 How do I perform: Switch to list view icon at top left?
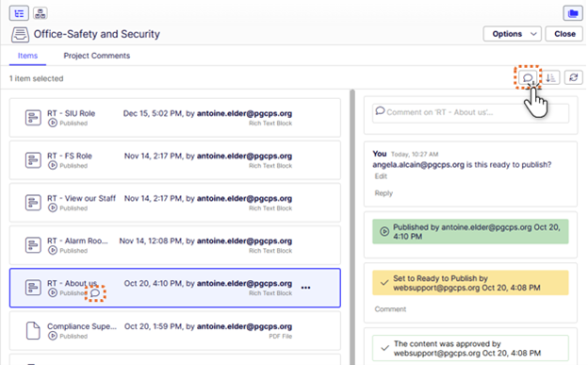click(x=19, y=13)
